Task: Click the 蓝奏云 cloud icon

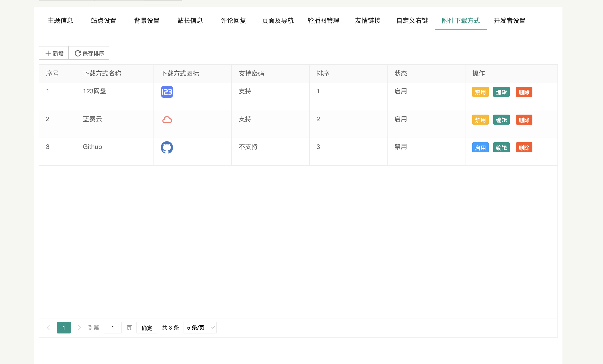Action: point(167,120)
